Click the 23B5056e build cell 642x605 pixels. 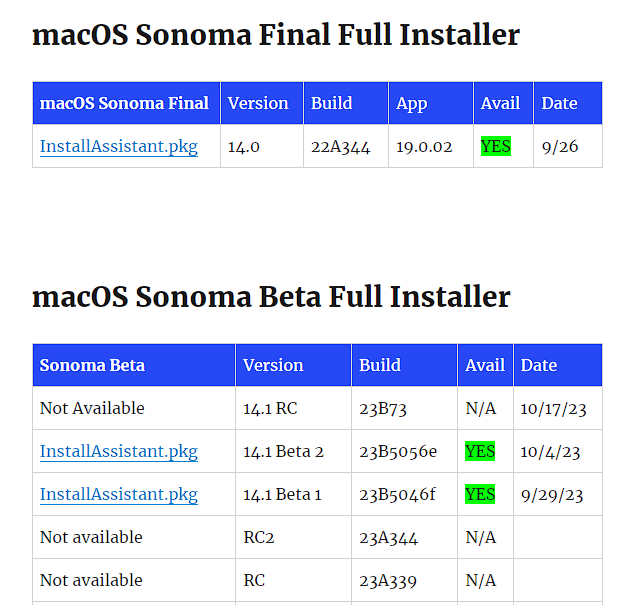pos(398,451)
